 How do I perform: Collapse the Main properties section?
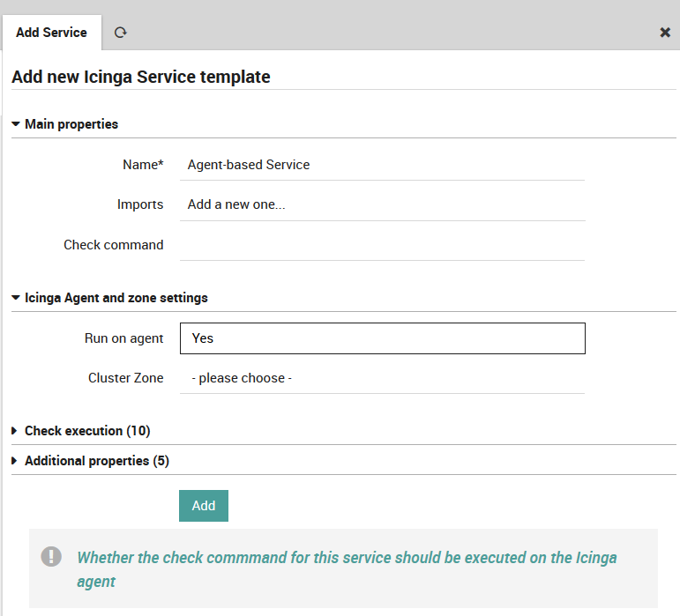(x=64, y=124)
